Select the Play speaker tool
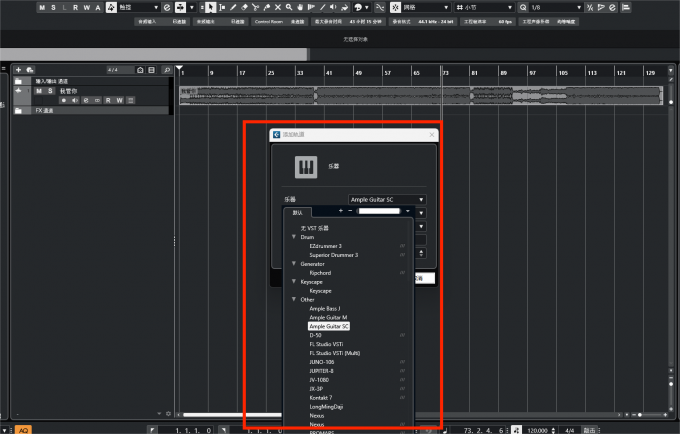Screen dimensions: 680x434 pos(333,7)
